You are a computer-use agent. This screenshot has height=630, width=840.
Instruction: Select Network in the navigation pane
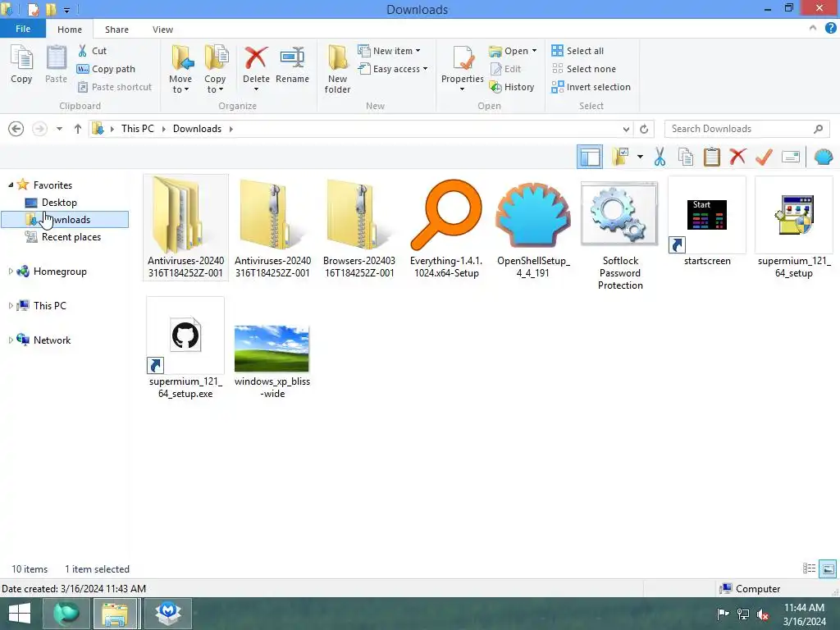pyautogui.click(x=52, y=340)
